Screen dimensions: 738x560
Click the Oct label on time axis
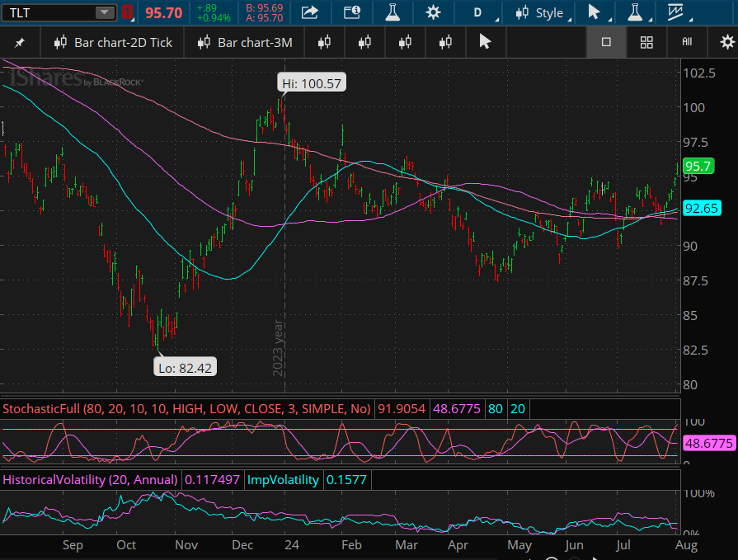click(126, 545)
